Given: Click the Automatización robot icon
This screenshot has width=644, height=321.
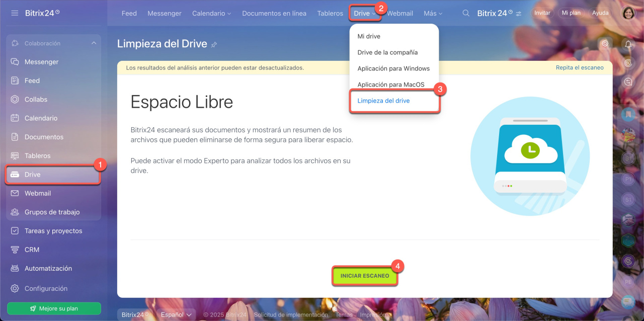Looking at the screenshot, I should (x=15, y=268).
